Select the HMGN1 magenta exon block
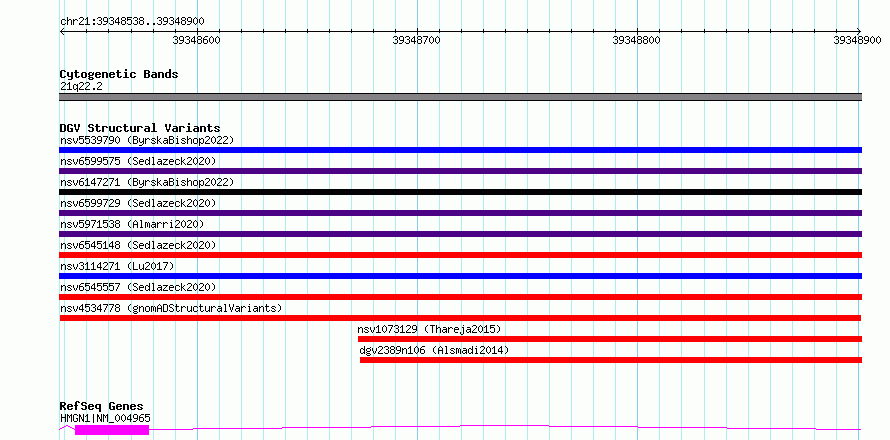Image resolution: width=890 pixels, height=440 pixels. (112, 430)
